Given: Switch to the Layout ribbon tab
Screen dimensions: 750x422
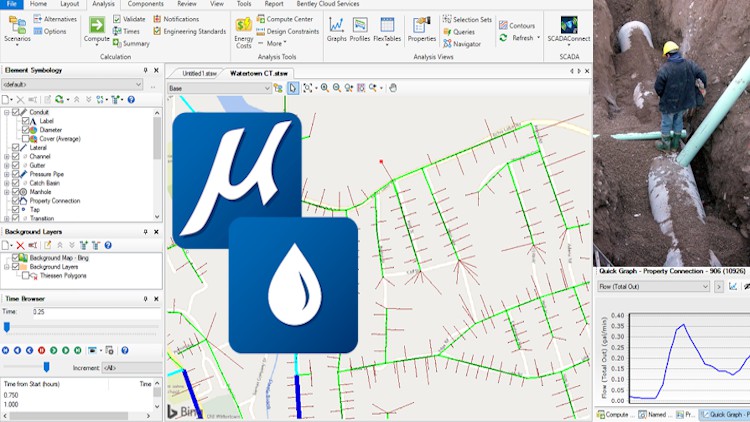Looking at the screenshot, I should pos(69,4).
